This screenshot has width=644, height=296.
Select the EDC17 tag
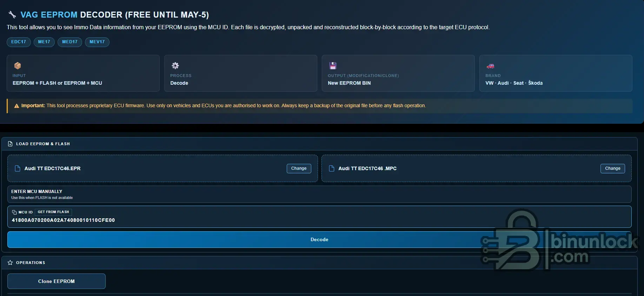click(19, 42)
